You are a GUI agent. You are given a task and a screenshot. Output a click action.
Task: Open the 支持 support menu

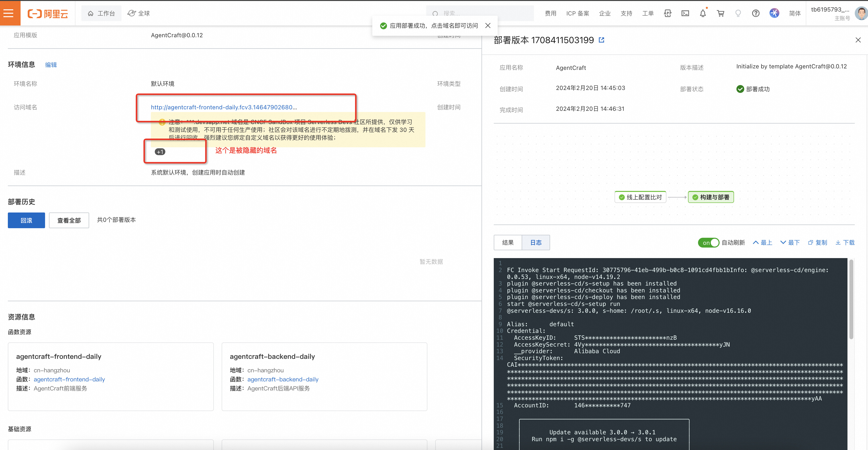click(627, 13)
